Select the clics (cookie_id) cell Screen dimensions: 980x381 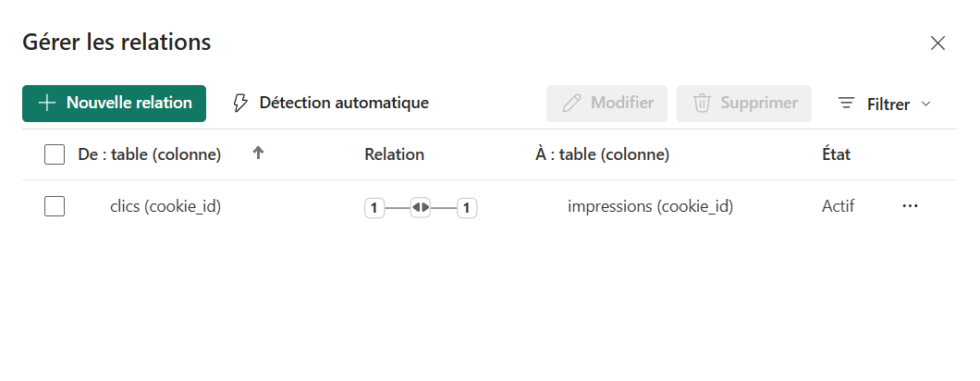pyautogui.click(x=165, y=207)
